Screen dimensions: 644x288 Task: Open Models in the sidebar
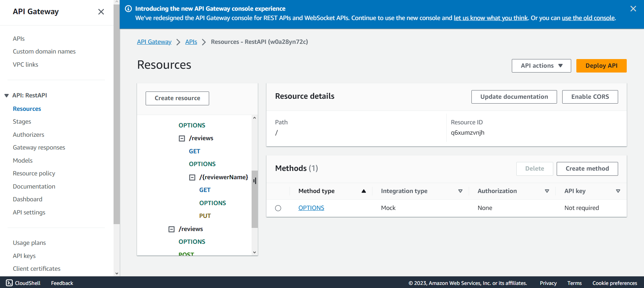pyautogui.click(x=23, y=161)
